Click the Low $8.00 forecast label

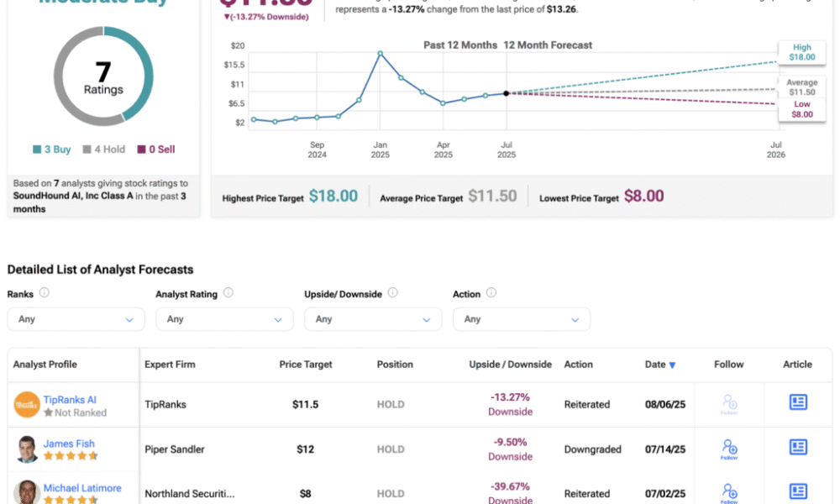tap(801, 109)
